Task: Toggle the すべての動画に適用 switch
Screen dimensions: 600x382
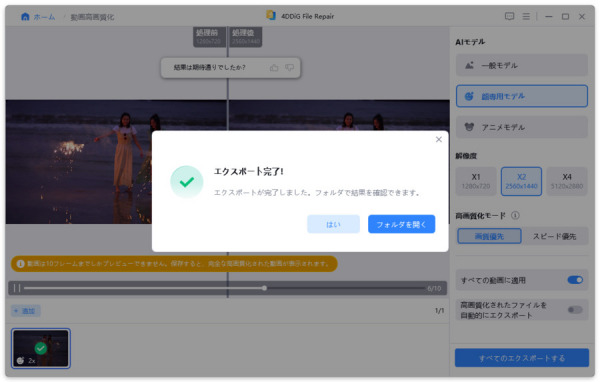Action: coord(575,280)
